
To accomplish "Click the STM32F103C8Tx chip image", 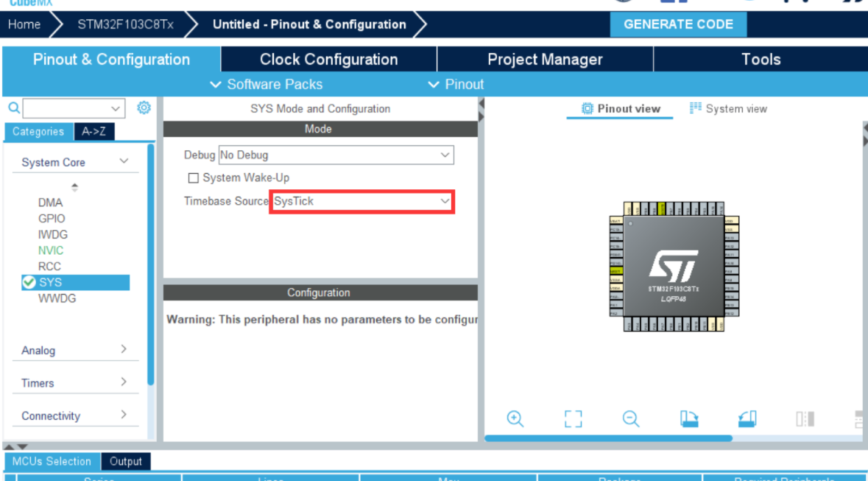I will [674, 267].
